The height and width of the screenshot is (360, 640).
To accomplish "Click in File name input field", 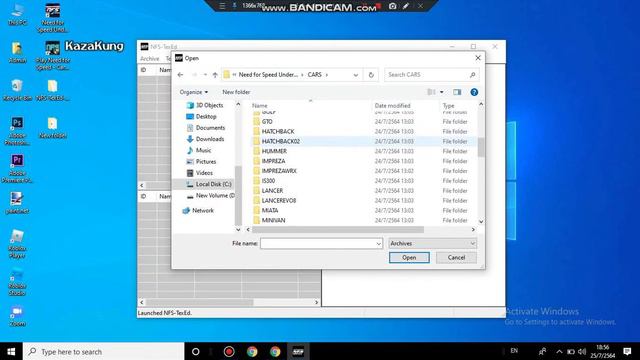I will 318,244.
